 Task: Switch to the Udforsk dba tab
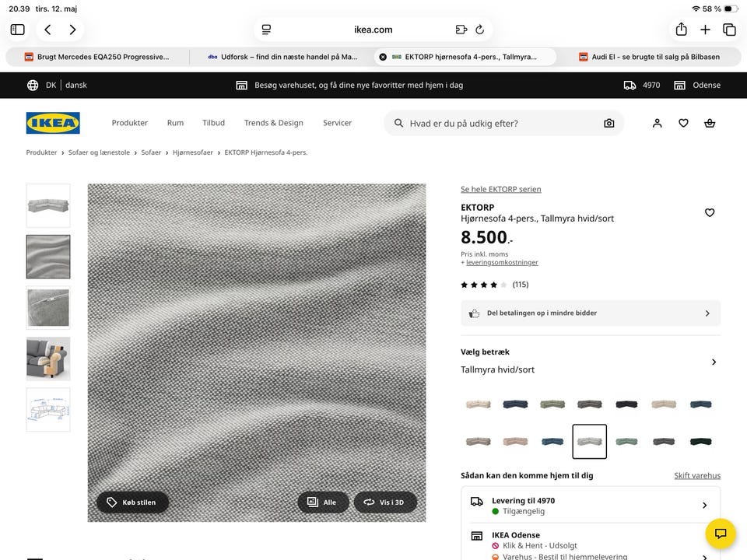(282, 57)
